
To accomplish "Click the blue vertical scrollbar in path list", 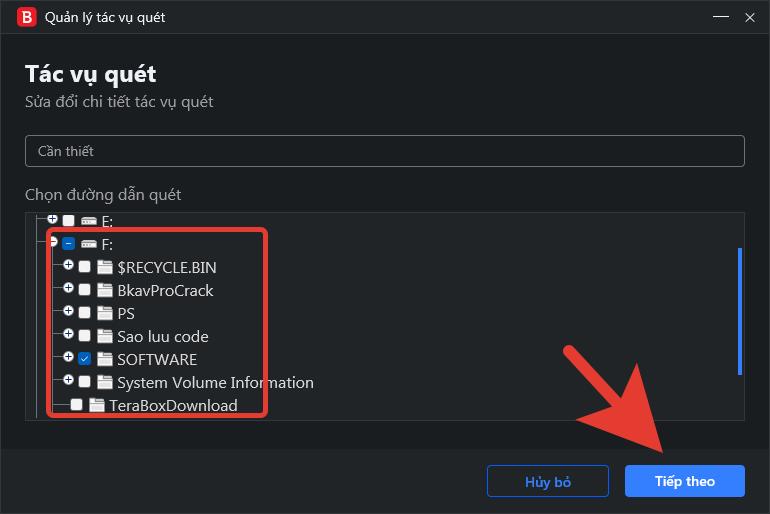I will click(740, 311).
